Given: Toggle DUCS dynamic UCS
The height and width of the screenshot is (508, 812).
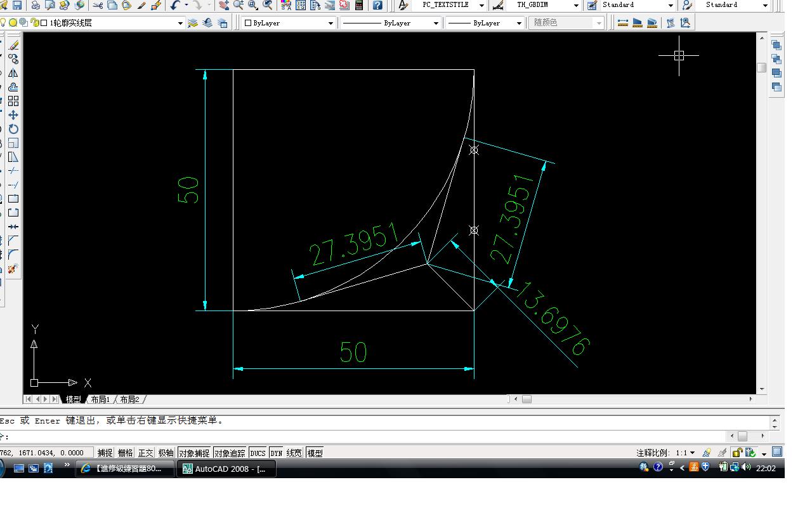Looking at the screenshot, I should coord(258,453).
